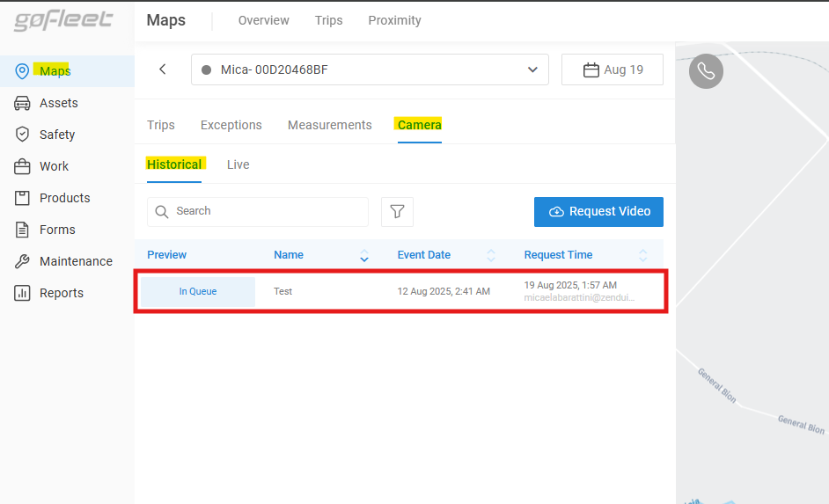Click the Assets car icon

(x=22, y=103)
